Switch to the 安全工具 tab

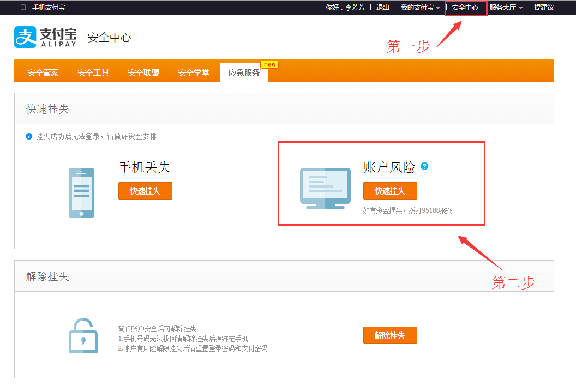(93, 73)
